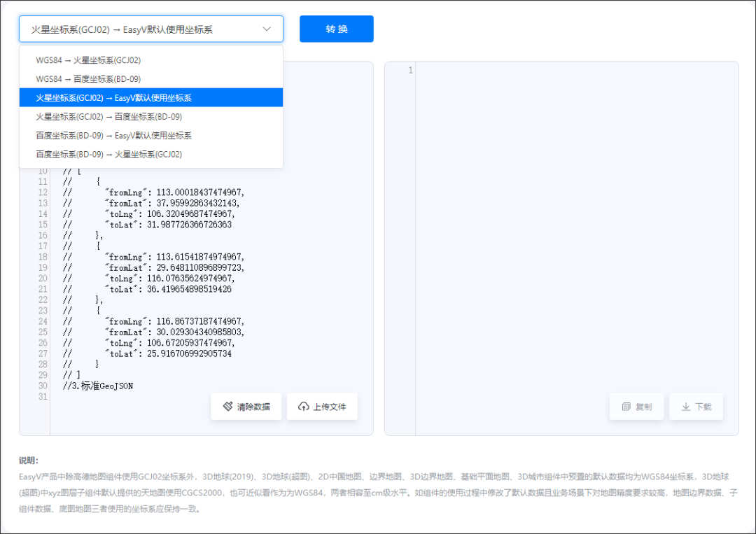Pick 火星坐标系(GCJ02) → 百度坐标系(BD-09) option
The image size is (756, 534).
tap(151, 117)
